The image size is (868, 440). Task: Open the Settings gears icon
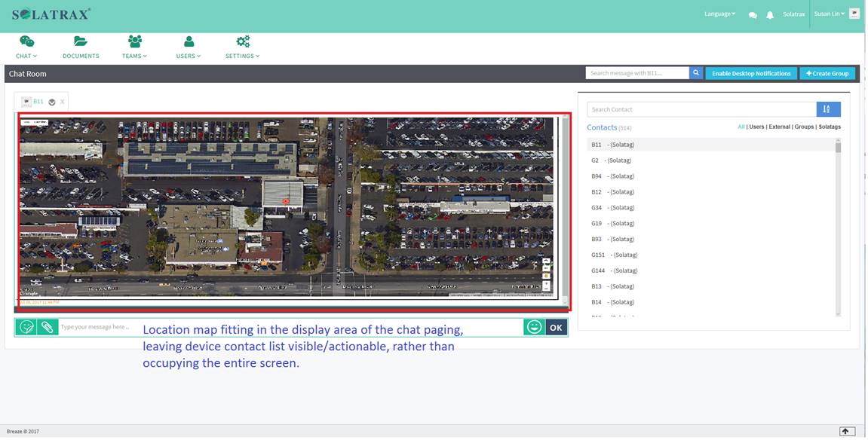243,41
